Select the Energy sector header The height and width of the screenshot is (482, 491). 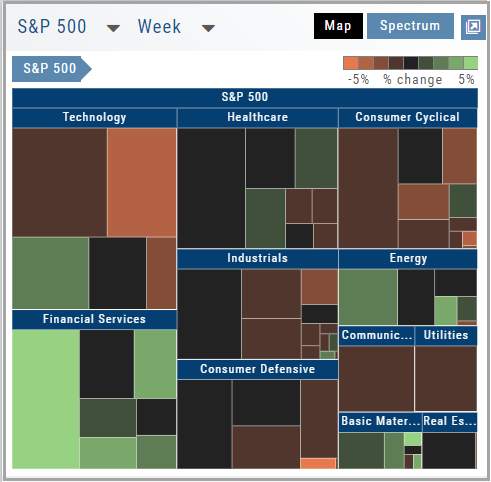pyautogui.click(x=408, y=258)
